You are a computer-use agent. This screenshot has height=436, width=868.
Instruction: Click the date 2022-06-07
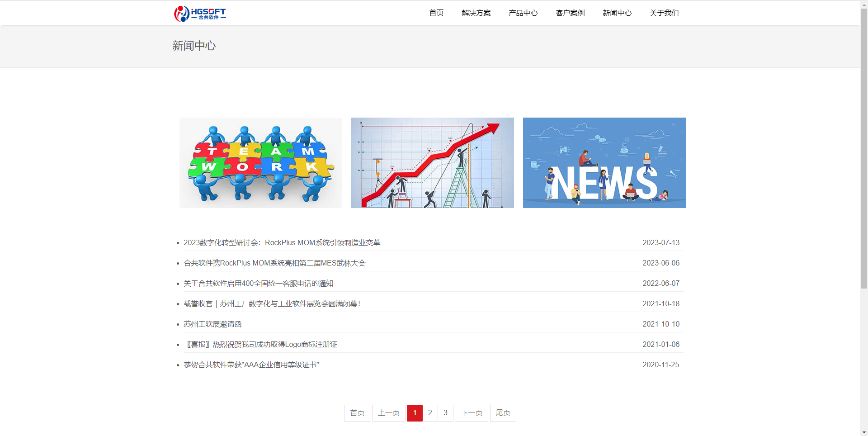(x=661, y=284)
